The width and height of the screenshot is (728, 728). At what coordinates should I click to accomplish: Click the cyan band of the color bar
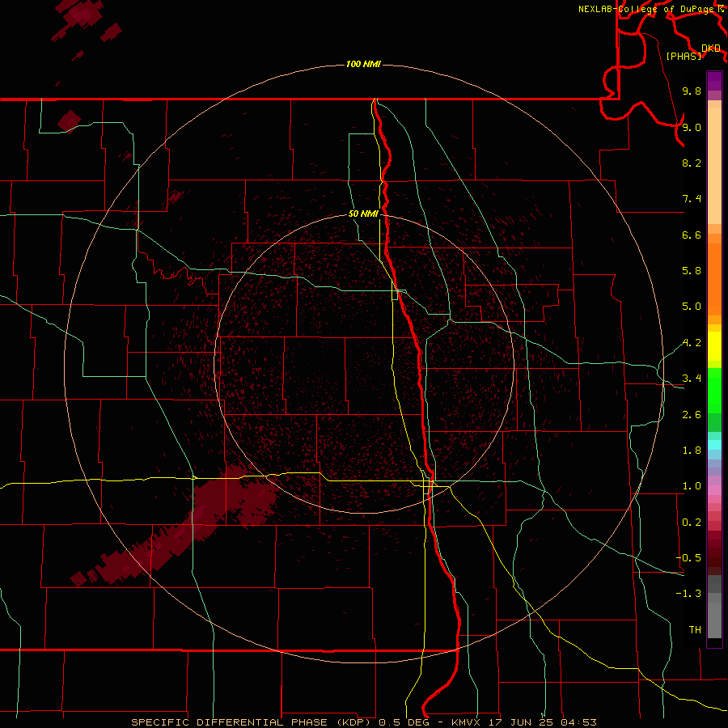[x=714, y=445]
